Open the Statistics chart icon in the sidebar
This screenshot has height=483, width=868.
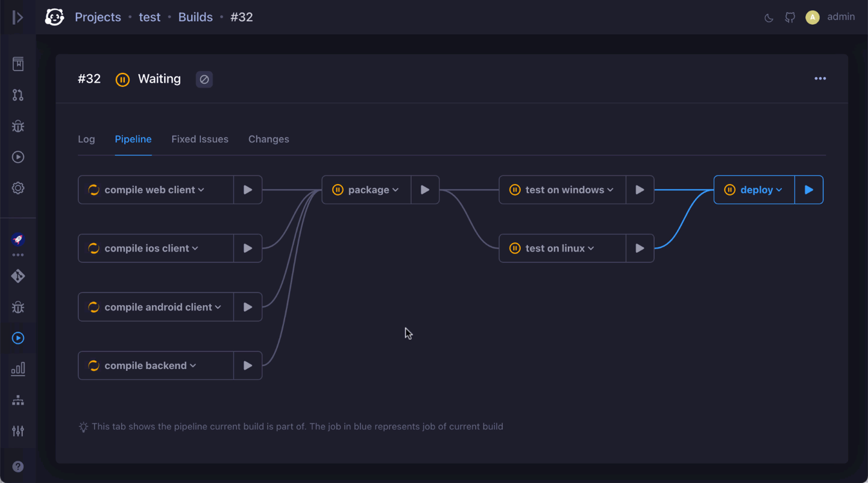(x=18, y=368)
